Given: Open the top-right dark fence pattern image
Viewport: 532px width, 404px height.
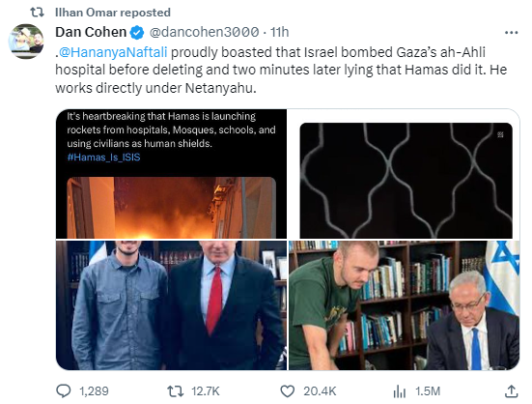Looking at the screenshot, I should pos(404,174).
